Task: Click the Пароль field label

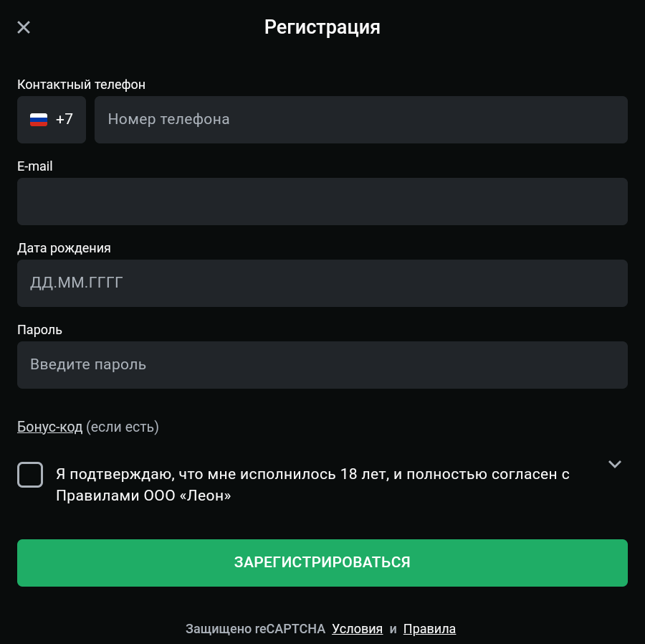Action: coord(39,330)
